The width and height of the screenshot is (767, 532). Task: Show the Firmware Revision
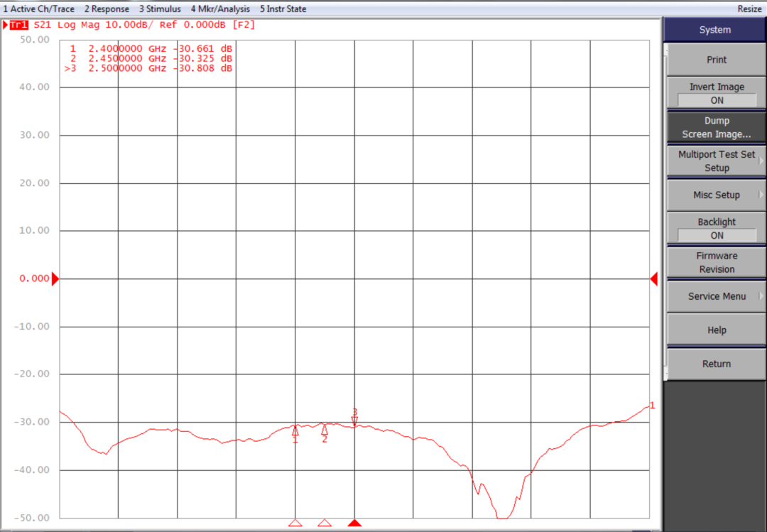(x=716, y=262)
